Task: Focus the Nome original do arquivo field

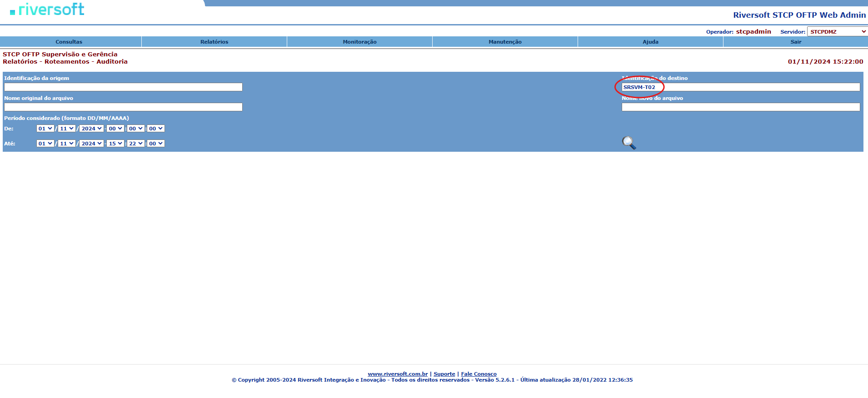Action: [123, 107]
